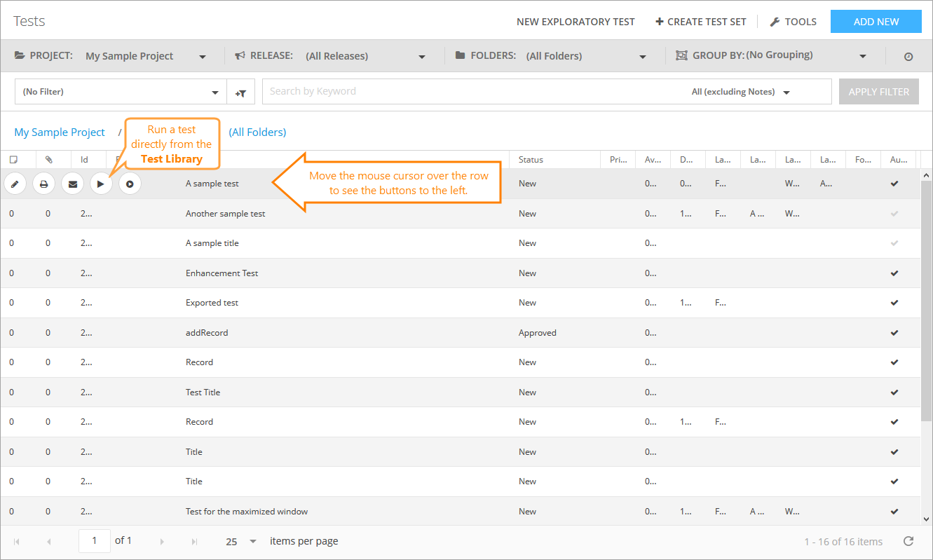Viewport: 933px width, 560px height.
Task: Toggle the automated checkmark for Enhancement Test
Action: tap(894, 273)
